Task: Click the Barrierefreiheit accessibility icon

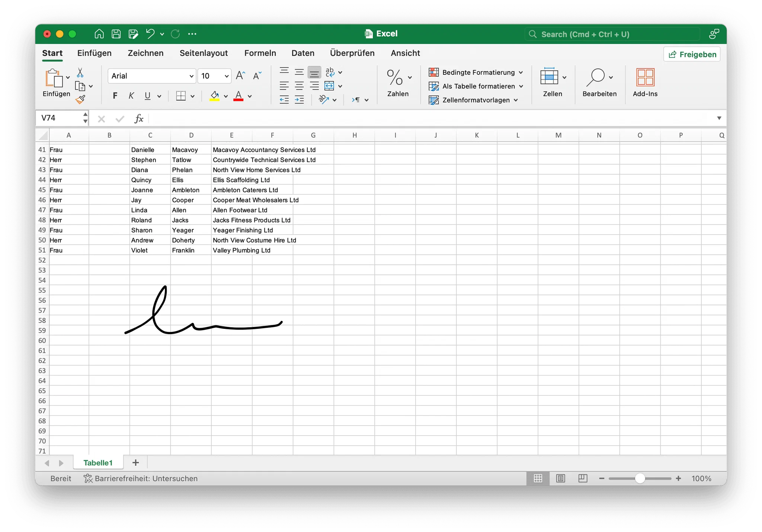Action: point(88,478)
